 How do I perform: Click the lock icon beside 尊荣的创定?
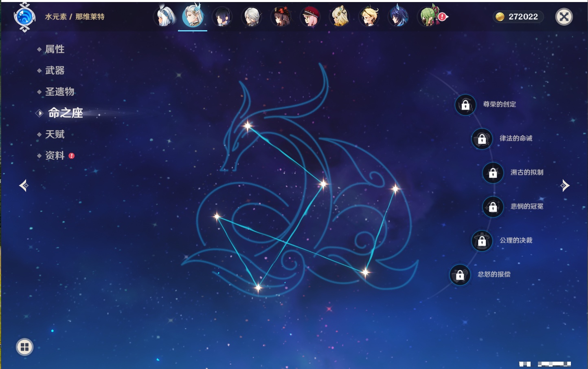click(x=465, y=105)
